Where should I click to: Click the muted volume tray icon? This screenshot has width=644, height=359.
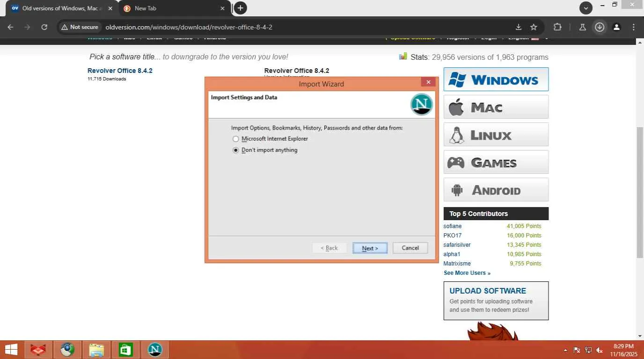click(600, 350)
